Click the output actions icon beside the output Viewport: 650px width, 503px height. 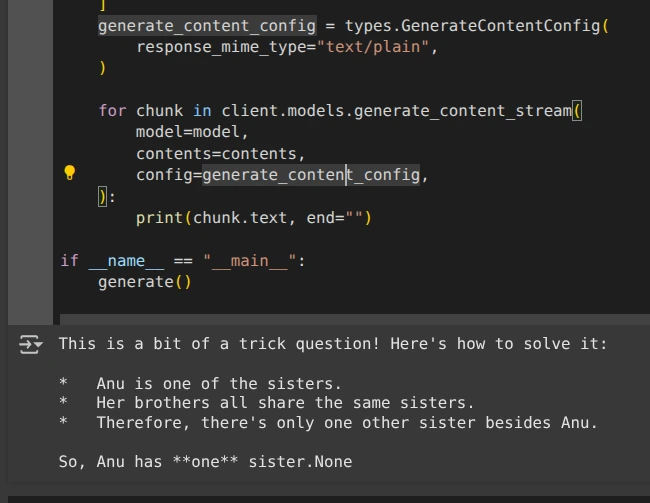coord(32,345)
